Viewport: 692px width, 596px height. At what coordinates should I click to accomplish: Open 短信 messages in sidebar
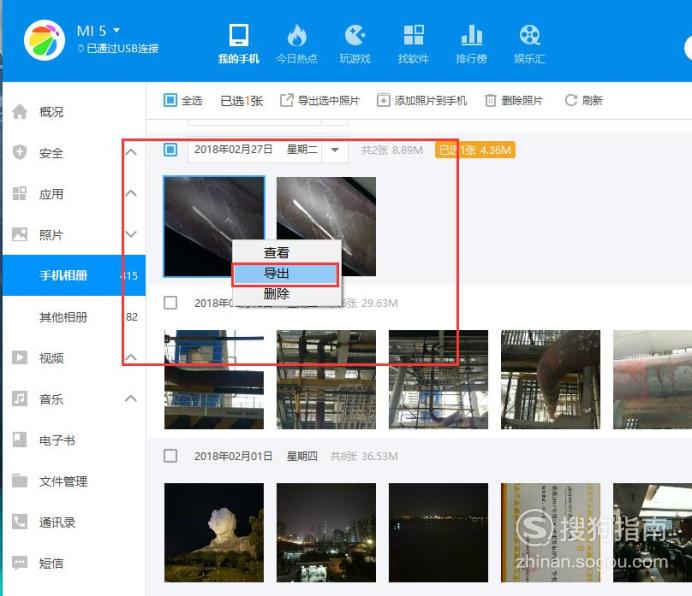pos(51,563)
